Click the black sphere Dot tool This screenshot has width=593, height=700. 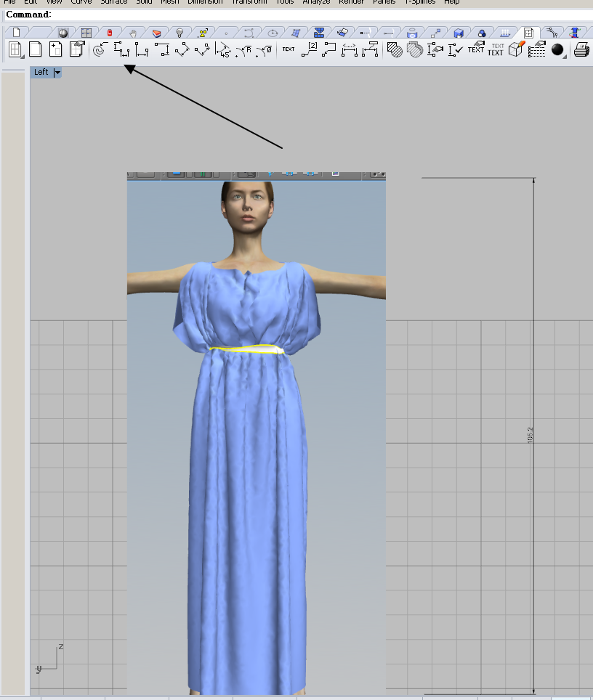(557, 49)
